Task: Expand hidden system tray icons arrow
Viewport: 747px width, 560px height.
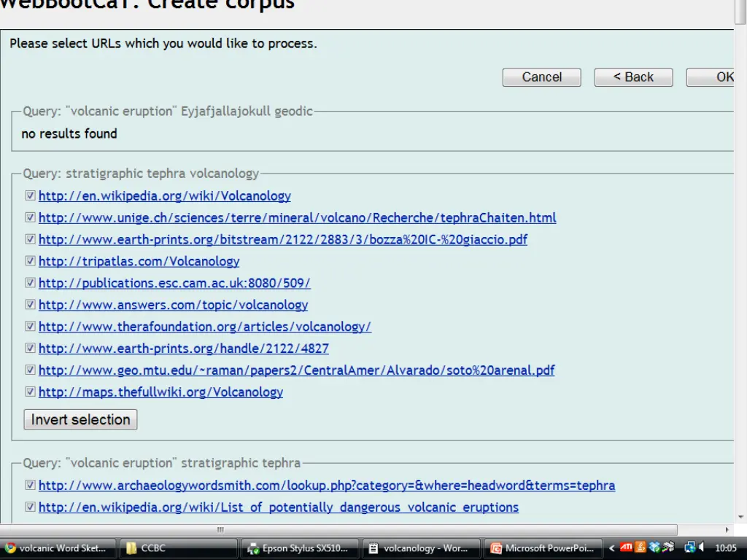Action: pos(612,548)
